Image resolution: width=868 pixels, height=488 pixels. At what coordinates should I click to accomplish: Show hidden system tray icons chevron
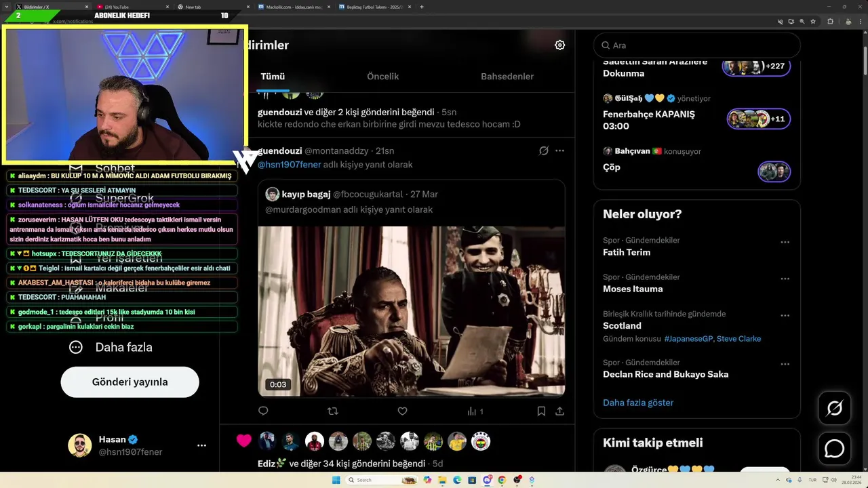pyautogui.click(x=778, y=480)
